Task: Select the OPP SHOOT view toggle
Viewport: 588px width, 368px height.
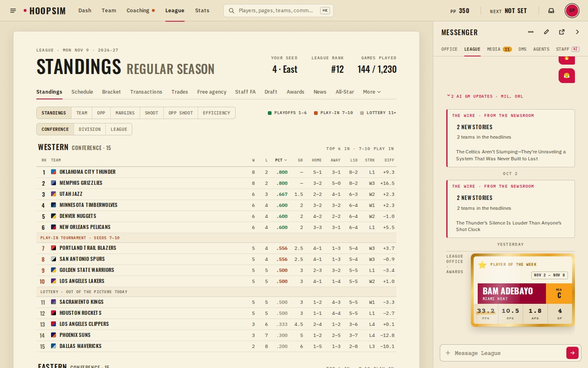Action: (x=180, y=113)
